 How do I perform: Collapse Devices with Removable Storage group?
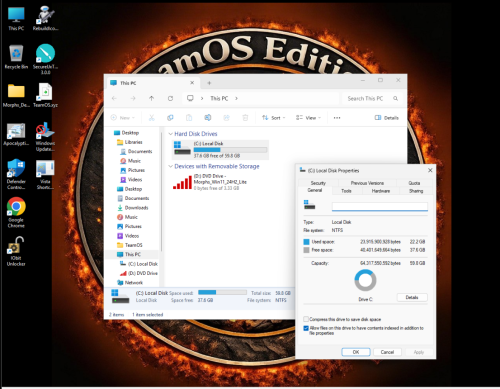[170, 166]
